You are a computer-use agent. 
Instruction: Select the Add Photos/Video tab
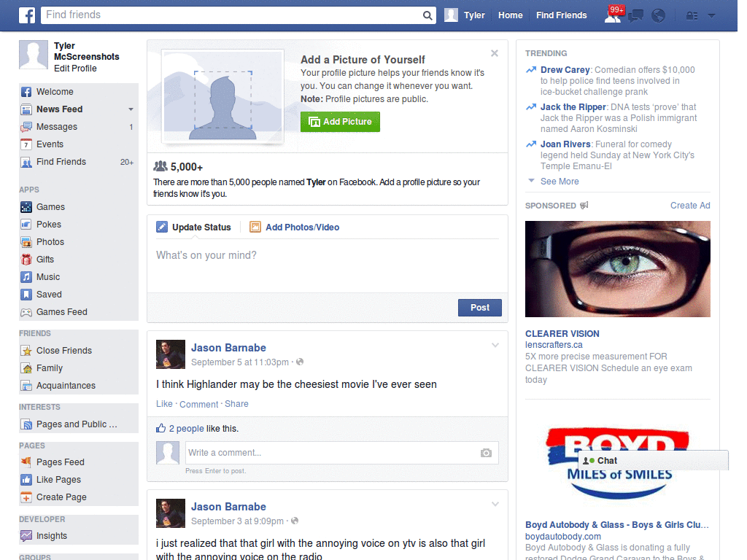295,227
